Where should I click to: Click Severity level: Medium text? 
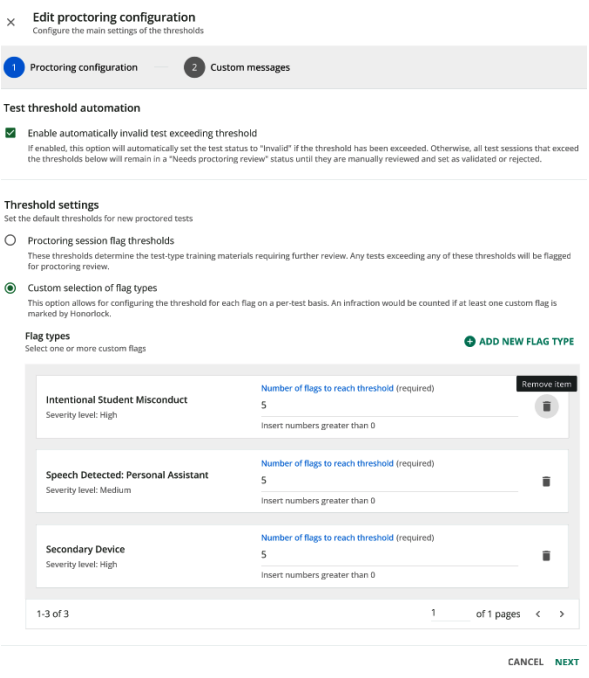(x=88, y=490)
